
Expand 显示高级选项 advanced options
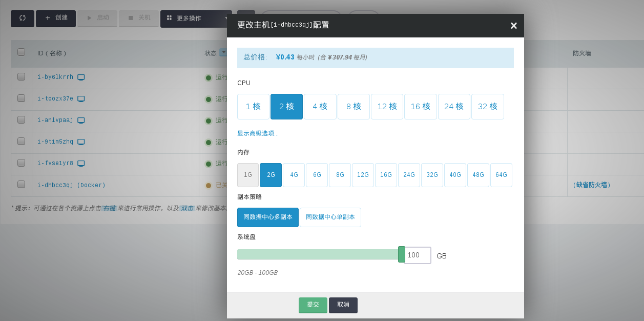click(x=258, y=133)
